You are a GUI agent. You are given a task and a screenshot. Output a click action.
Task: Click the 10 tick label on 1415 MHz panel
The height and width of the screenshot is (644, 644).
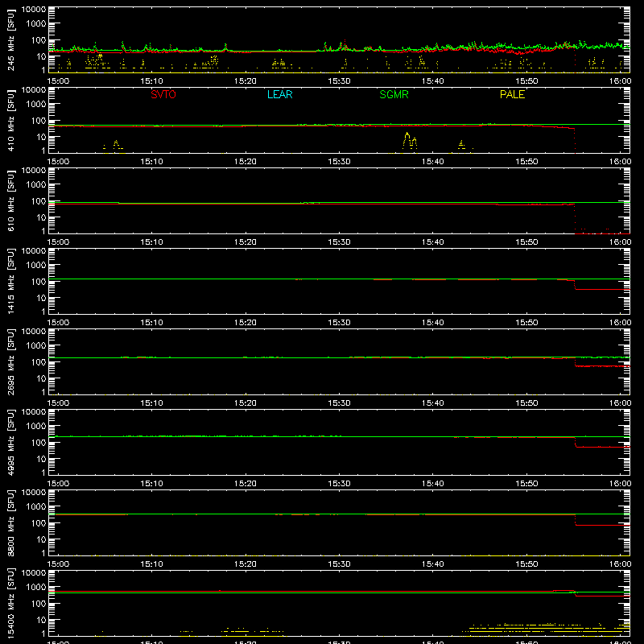tap(41, 298)
